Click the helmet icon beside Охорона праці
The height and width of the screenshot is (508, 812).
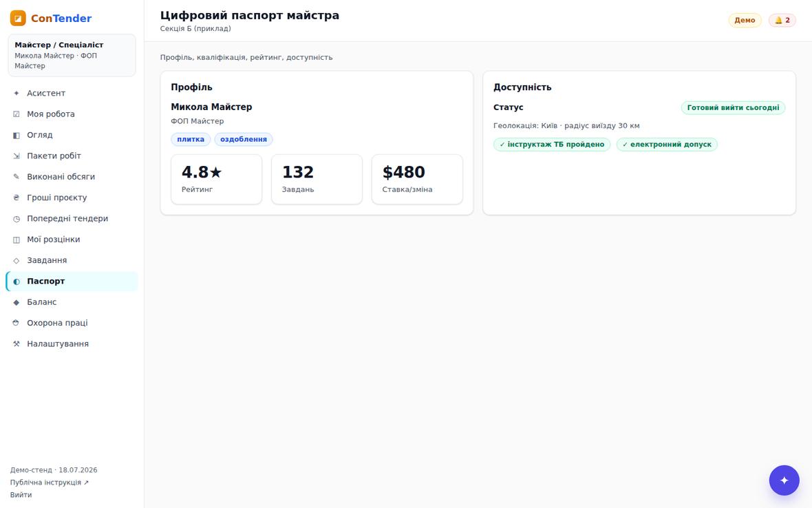pyautogui.click(x=17, y=323)
